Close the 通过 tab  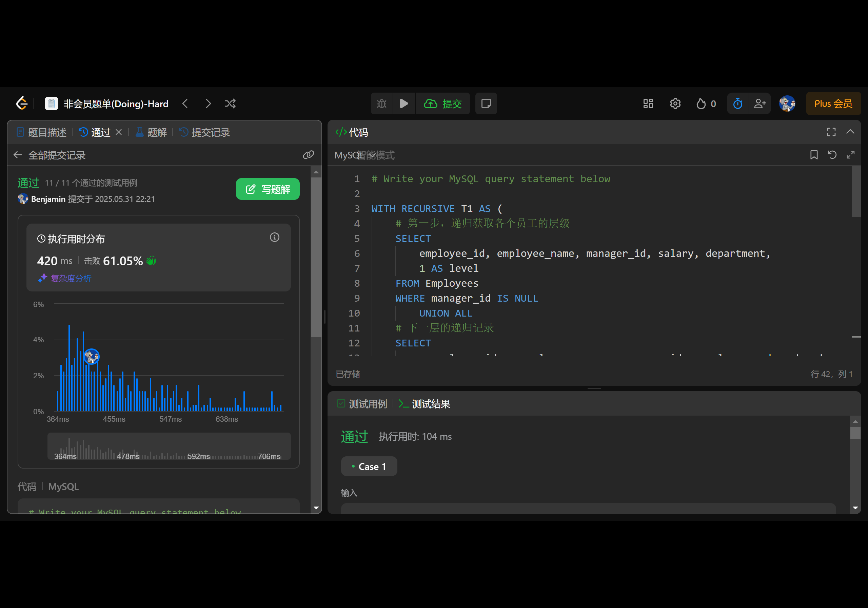pos(119,132)
